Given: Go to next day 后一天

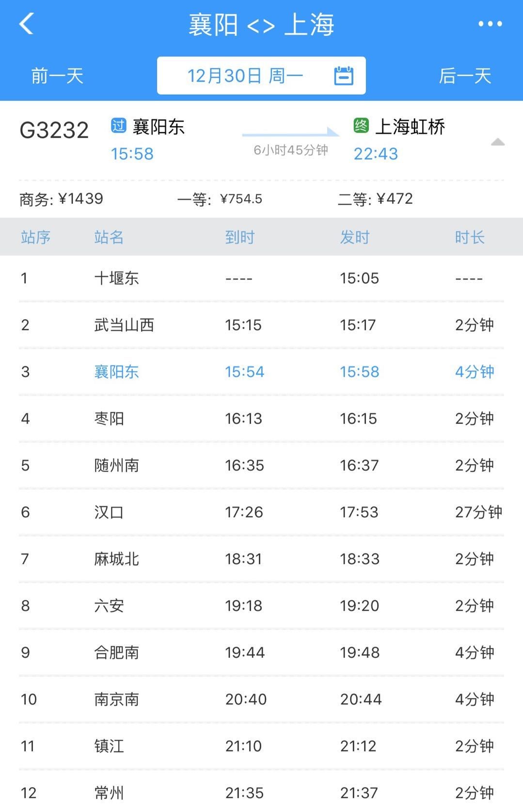Looking at the screenshot, I should coord(464,76).
